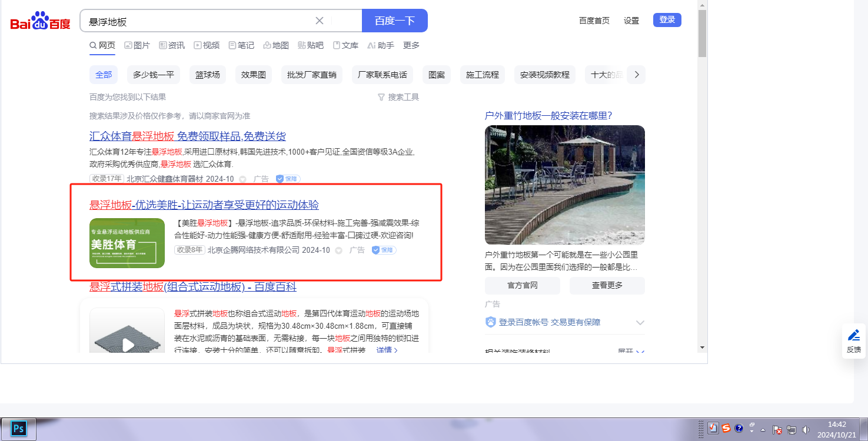Viewport: 868px width, 441px height.
Task: Click the small dot icon after 北京汇众健鑫体育器材 2024-10
Action: 242,179
